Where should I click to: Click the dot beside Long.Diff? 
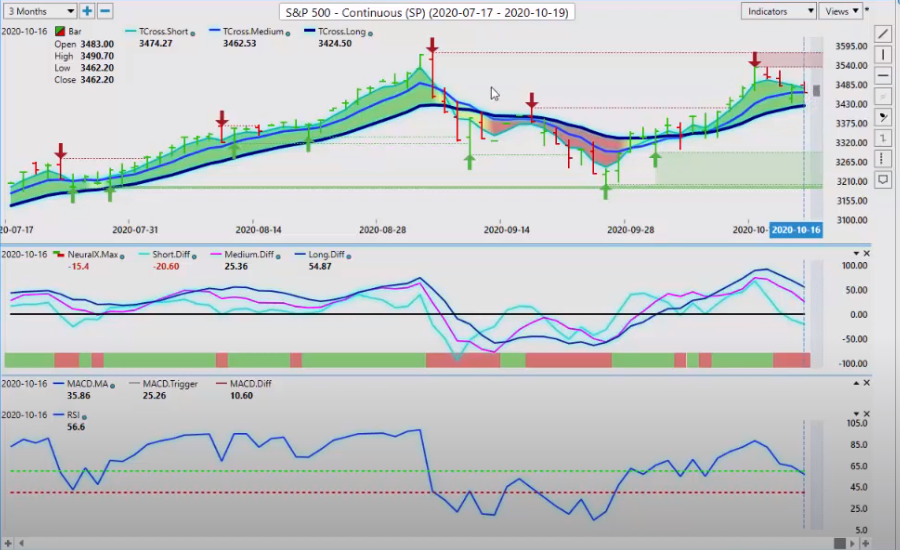(348, 257)
